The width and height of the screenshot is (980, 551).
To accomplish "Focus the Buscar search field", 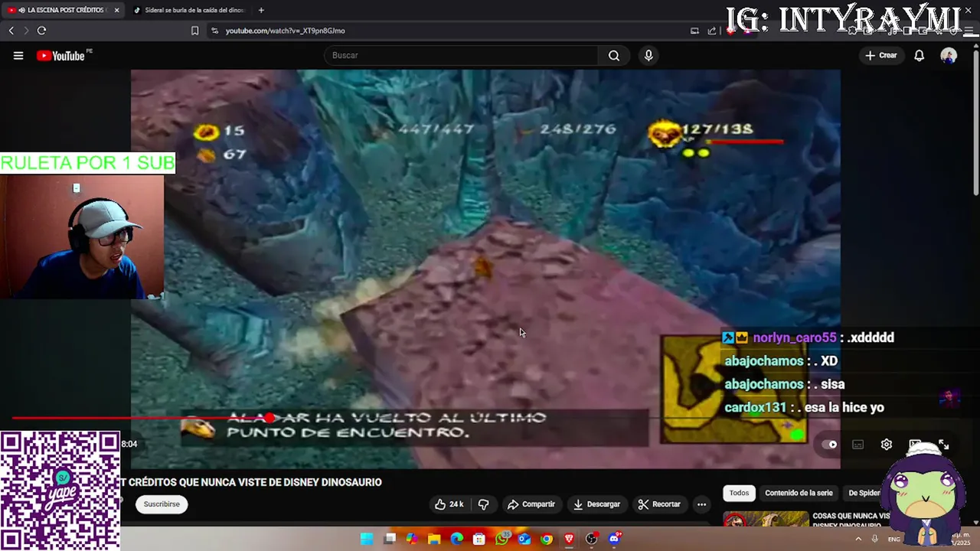I will point(462,55).
